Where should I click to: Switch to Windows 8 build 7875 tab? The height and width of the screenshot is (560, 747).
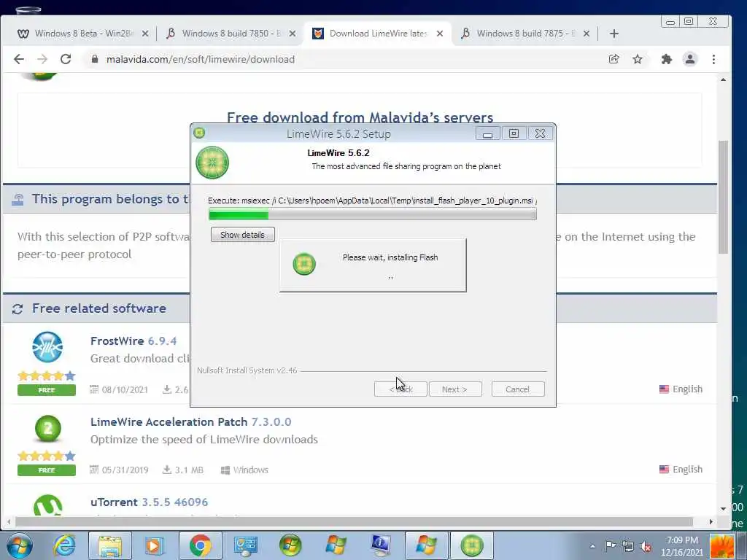click(x=525, y=34)
